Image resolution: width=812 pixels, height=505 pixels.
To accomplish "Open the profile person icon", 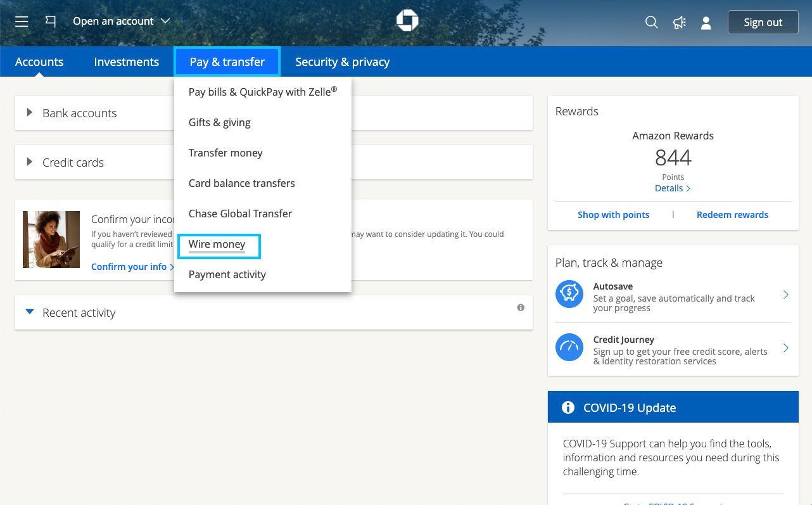I will point(706,23).
